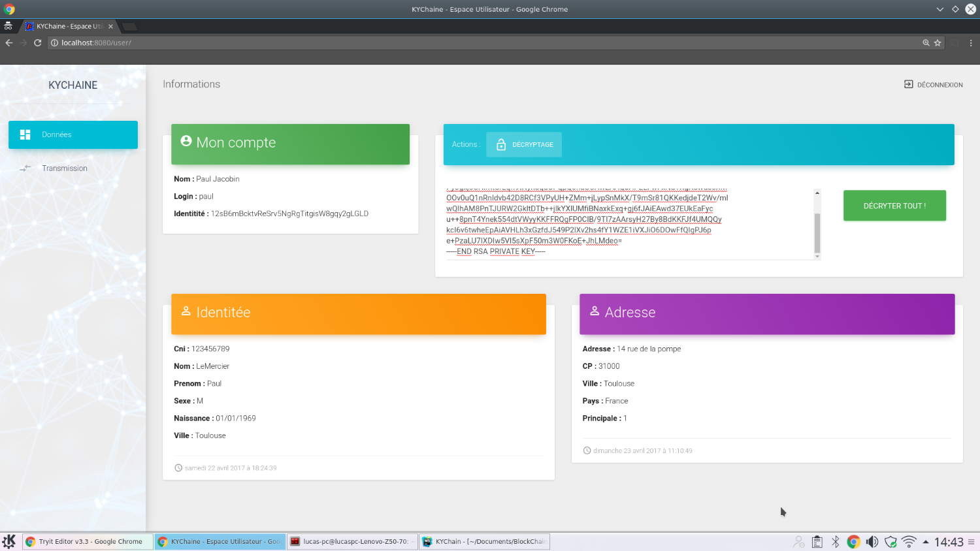
Task: Open the Données sidebar item
Action: (x=73, y=134)
